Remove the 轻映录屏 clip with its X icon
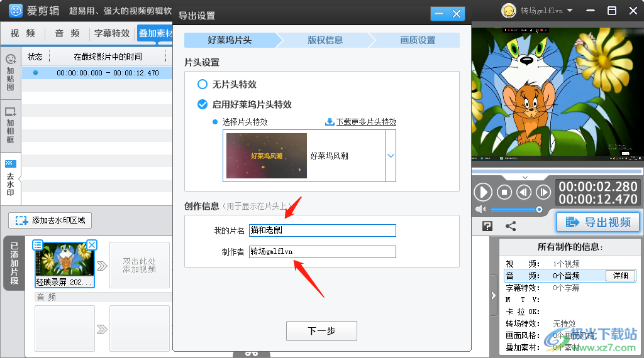This screenshot has width=644, height=358. [x=92, y=245]
